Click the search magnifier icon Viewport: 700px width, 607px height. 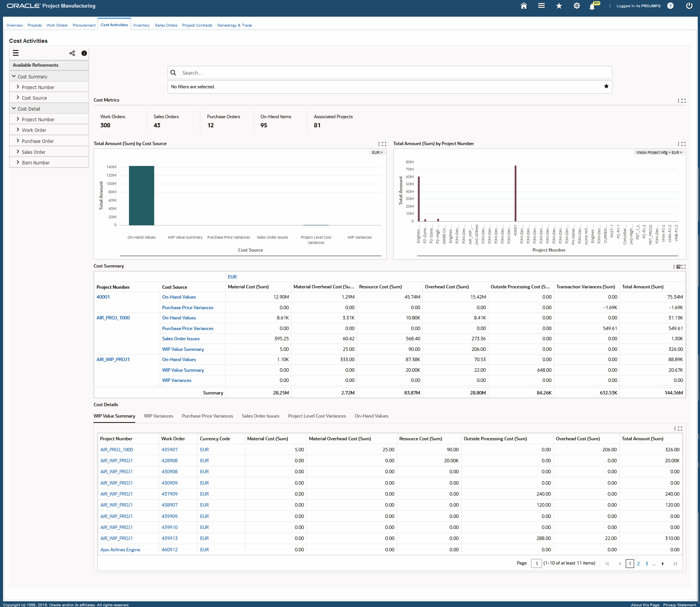(173, 73)
